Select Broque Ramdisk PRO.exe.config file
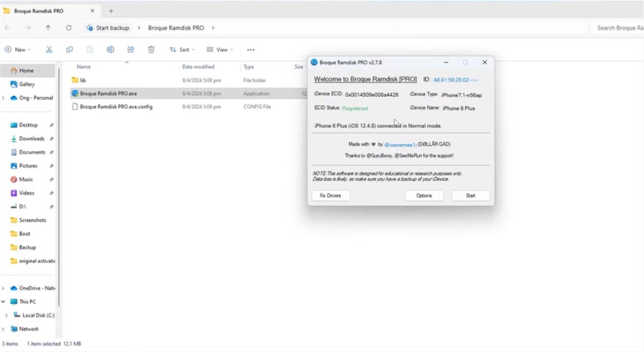Viewport: 644px width, 352px height. [116, 107]
